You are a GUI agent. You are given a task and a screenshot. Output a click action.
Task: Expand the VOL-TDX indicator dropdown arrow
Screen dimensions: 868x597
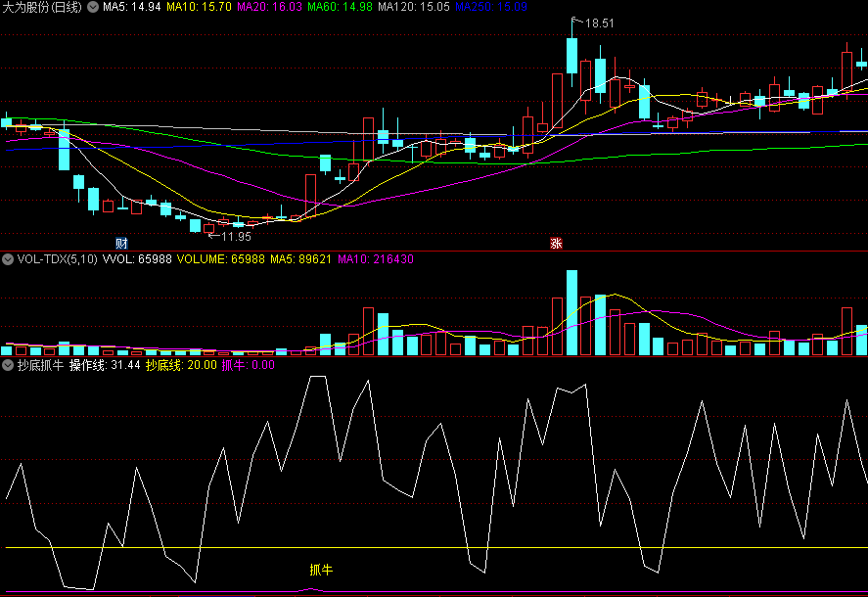[8, 259]
